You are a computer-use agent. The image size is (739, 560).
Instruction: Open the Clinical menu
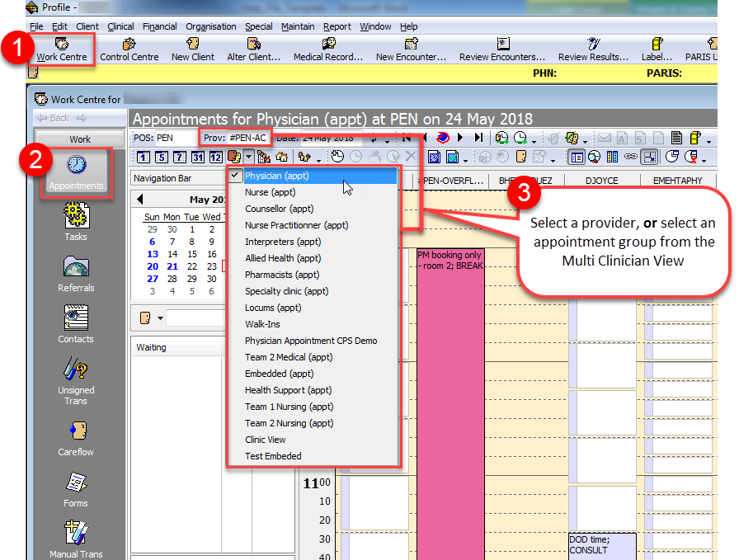click(120, 26)
